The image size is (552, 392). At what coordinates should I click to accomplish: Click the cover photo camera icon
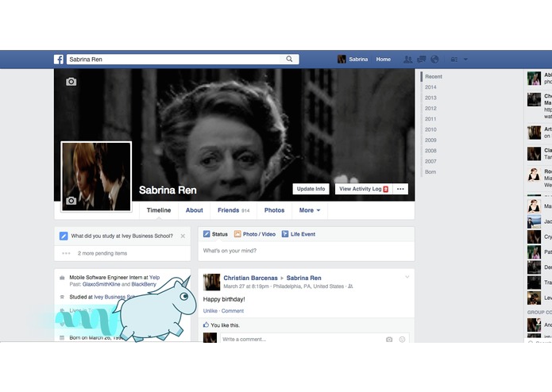(x=71, y=82)
